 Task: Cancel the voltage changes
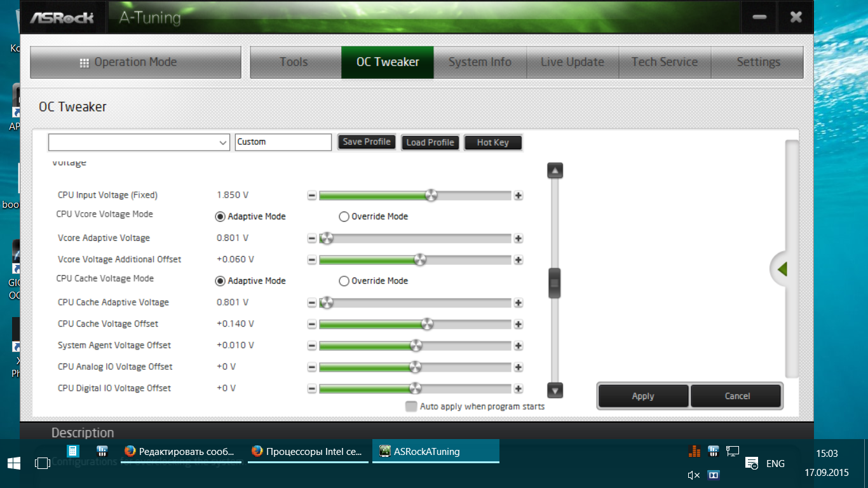point(737,396)
